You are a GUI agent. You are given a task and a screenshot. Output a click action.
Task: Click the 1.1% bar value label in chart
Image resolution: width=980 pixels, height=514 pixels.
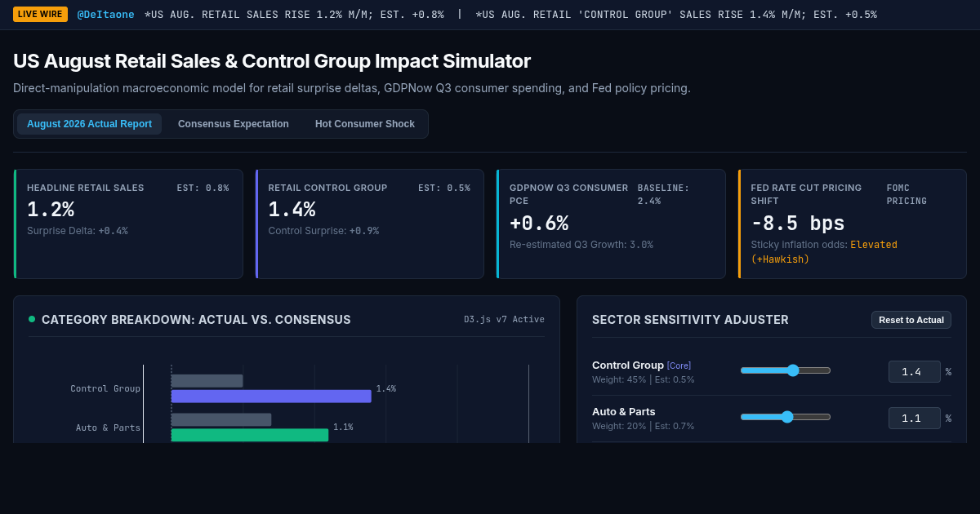343,427
